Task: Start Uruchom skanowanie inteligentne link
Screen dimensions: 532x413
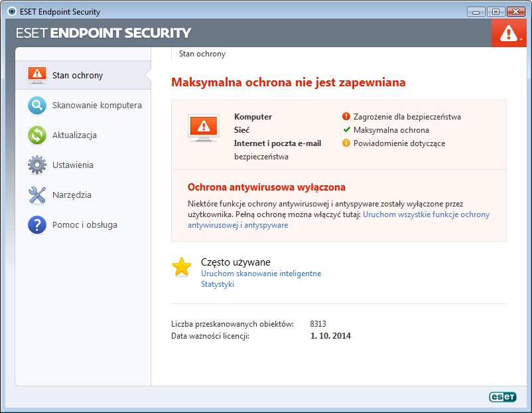Action: point(261,274)
